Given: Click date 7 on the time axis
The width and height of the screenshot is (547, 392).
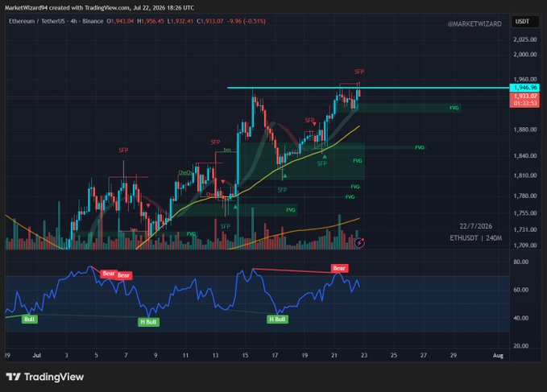Looking at the screenshot, I should coord(126,356).
